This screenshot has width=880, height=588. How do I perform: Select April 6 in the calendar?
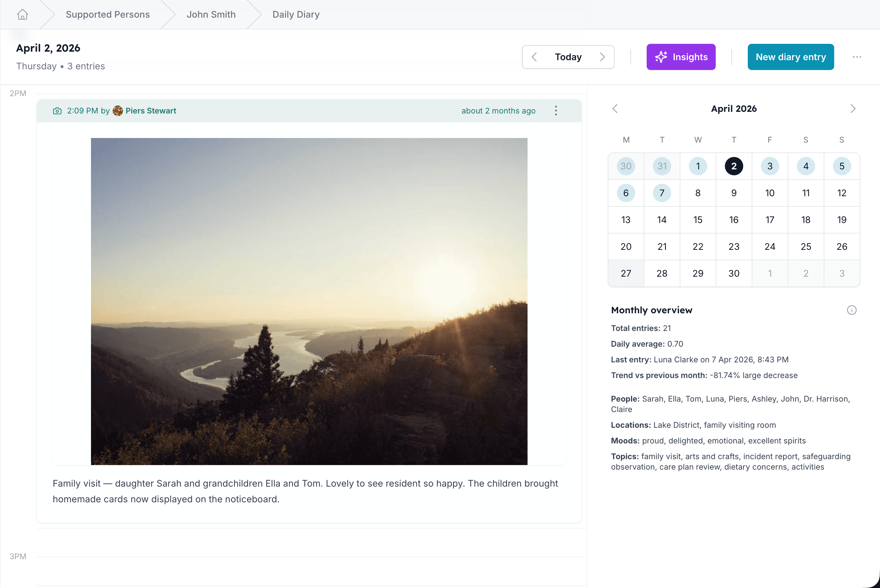point(626,193)
